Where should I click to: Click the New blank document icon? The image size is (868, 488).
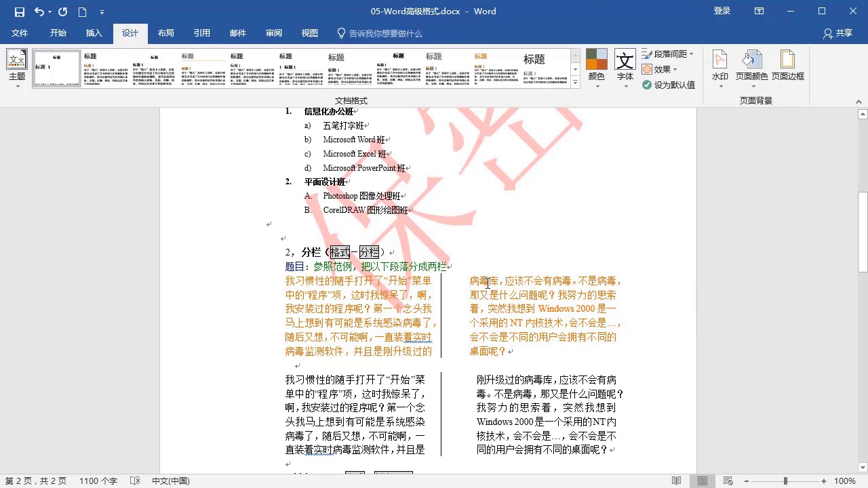pos(83,12)
